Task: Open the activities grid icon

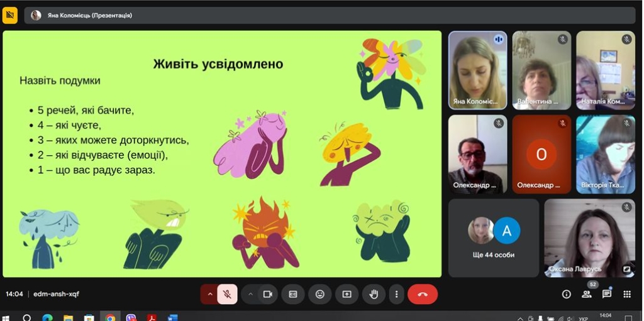Action: pyautogui.click(x=627, y=294)
